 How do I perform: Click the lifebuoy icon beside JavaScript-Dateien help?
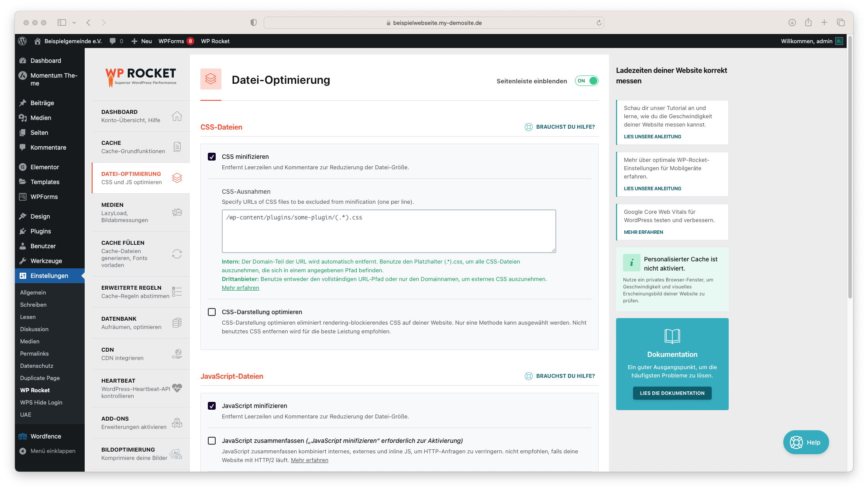coord(529,376)
